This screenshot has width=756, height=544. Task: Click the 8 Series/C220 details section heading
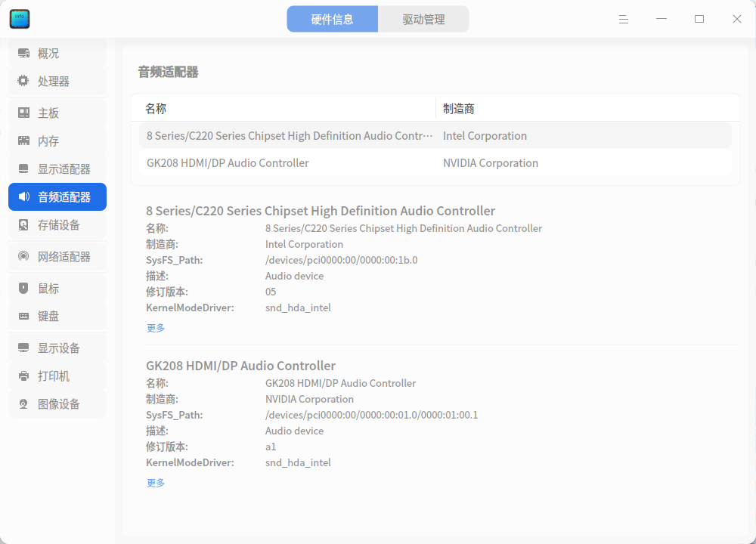click(x=321, y=211)
